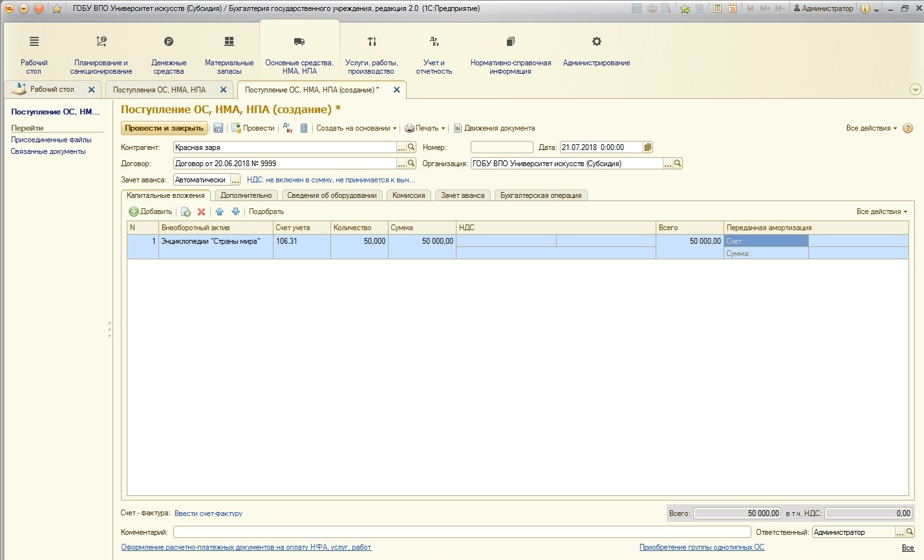Open the calendar picker next to Дата
Viewport: 924px width, 560px height.
pyautogui.click(x=648, y=147)
